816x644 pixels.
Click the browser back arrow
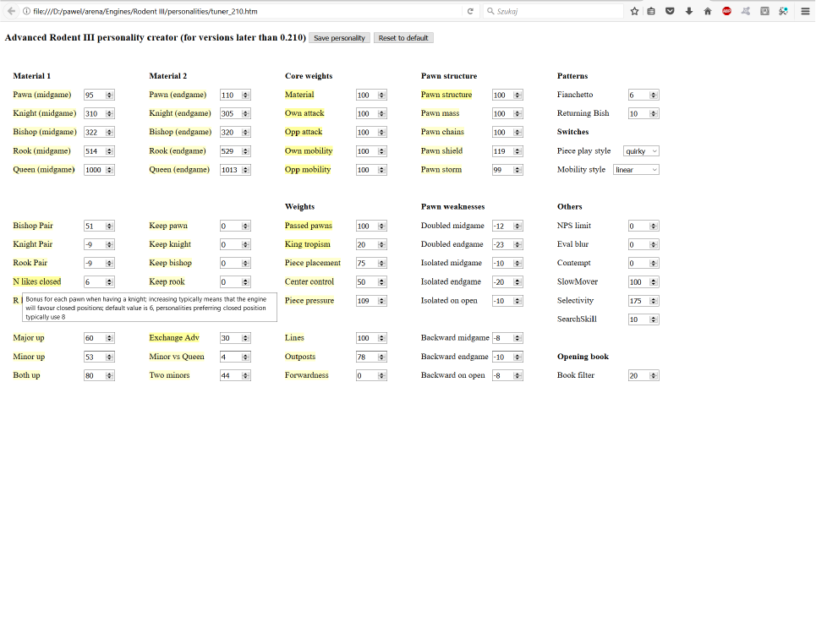(11, 11)
